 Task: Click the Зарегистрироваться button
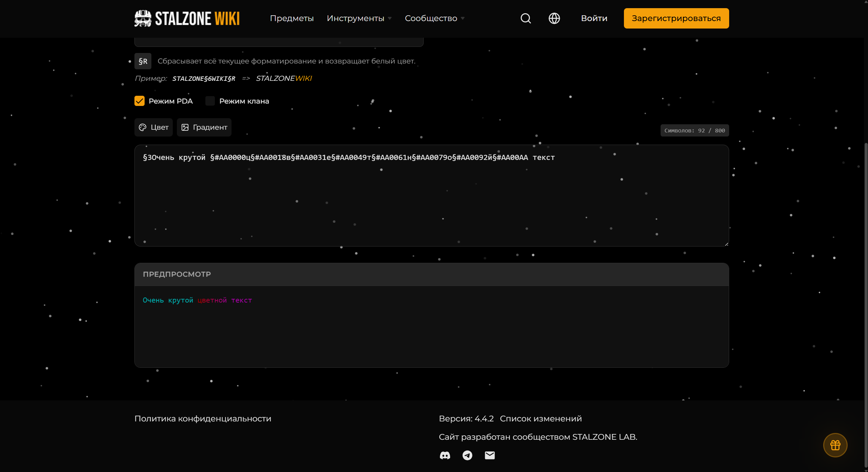point(676,18)
